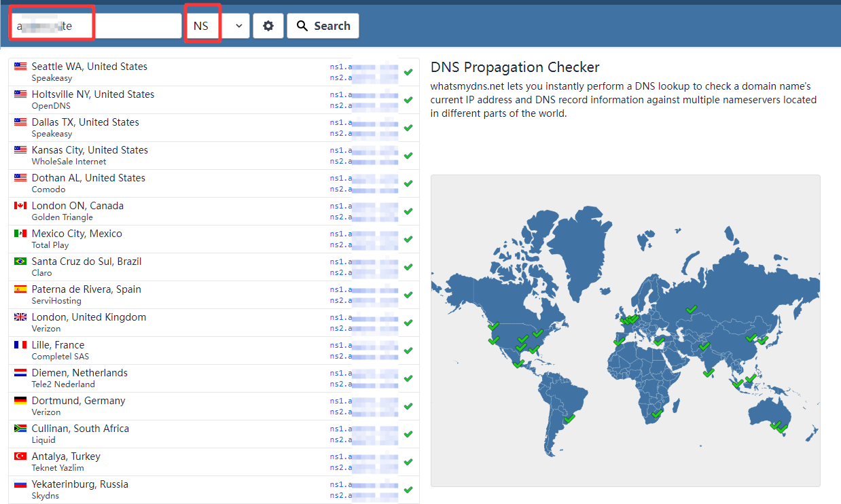This screenshot has height=504, width=841.
Task: Click the green checkmark for Seattle WA
Action: (x=408, y=72)
